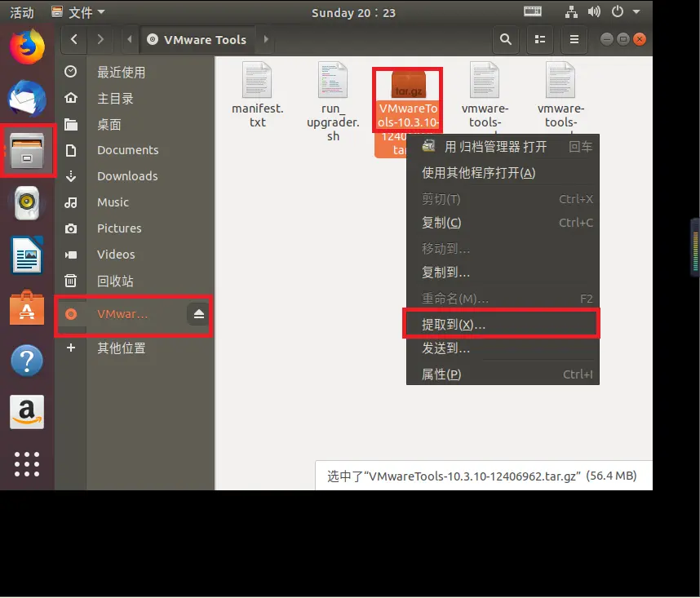Image resolution: width=700 pixels, height=598 pixels.
Task: Open the 文件 app menu dropdown
Action: [x=78, y=12]
